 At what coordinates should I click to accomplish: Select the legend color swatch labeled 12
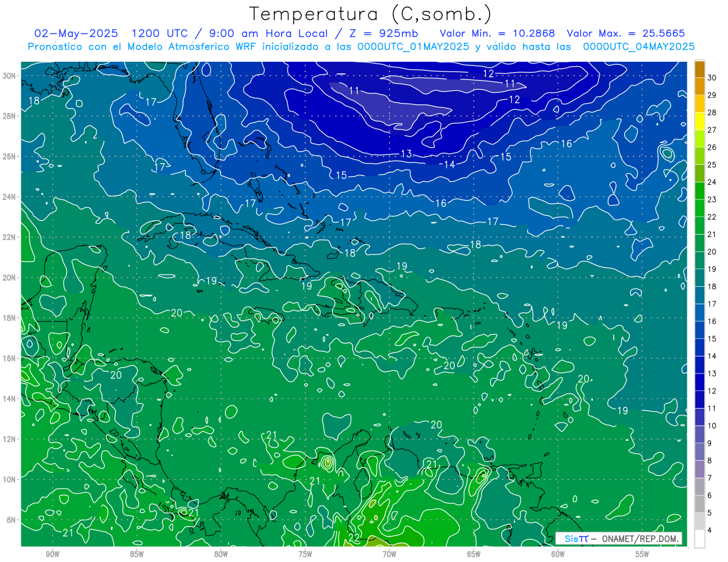(x=699, y=383)
